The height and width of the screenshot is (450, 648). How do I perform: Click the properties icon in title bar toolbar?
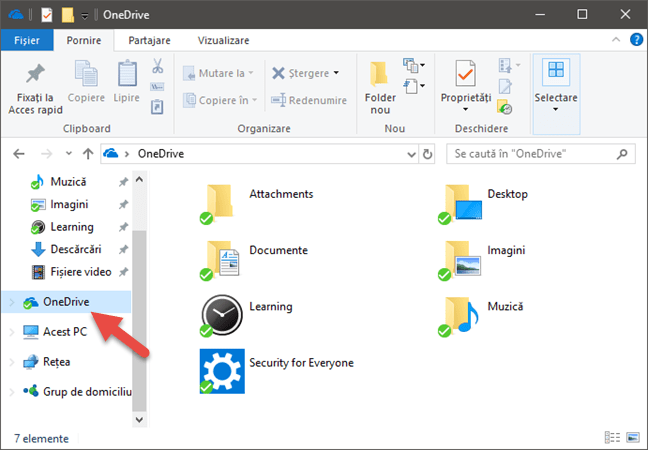tap(47, 15)
